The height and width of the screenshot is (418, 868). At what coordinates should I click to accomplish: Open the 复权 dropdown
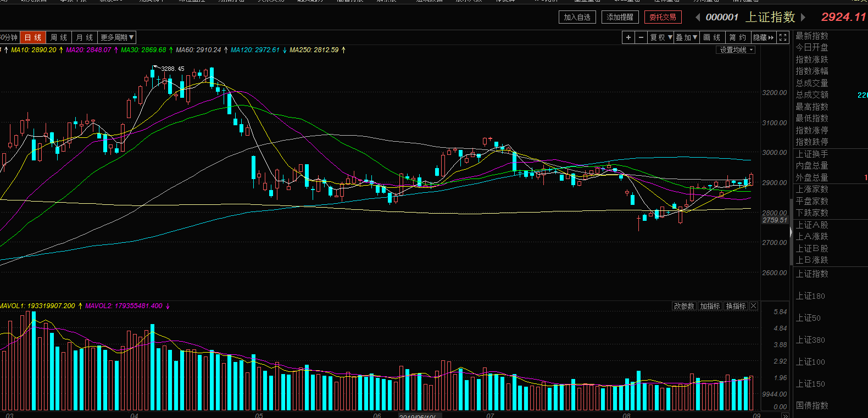tap(661, 37)
